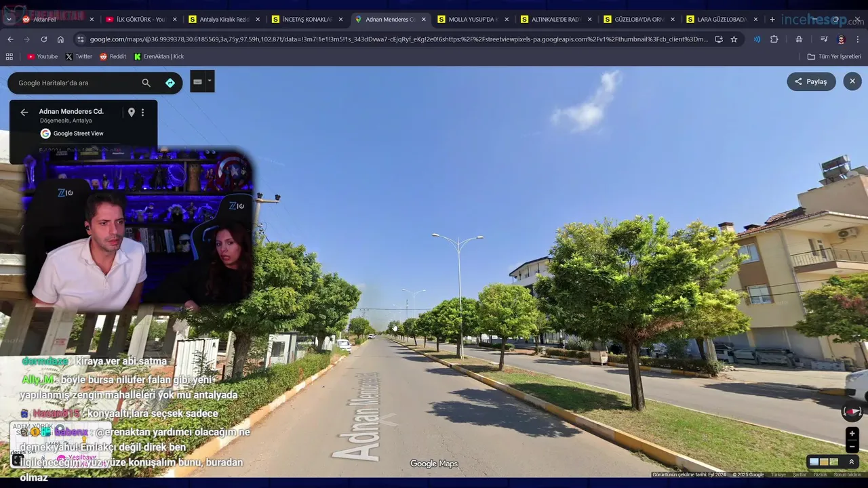Click the Türkiye footer link
Viewport: 868px width, 488px height.
(x=778, y=474)
